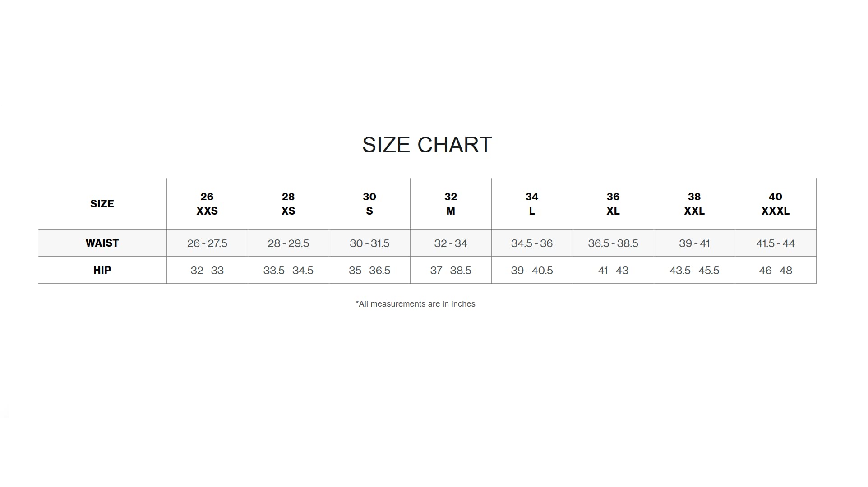Click the SIZE CHART heading

click(x=427, y=145)
